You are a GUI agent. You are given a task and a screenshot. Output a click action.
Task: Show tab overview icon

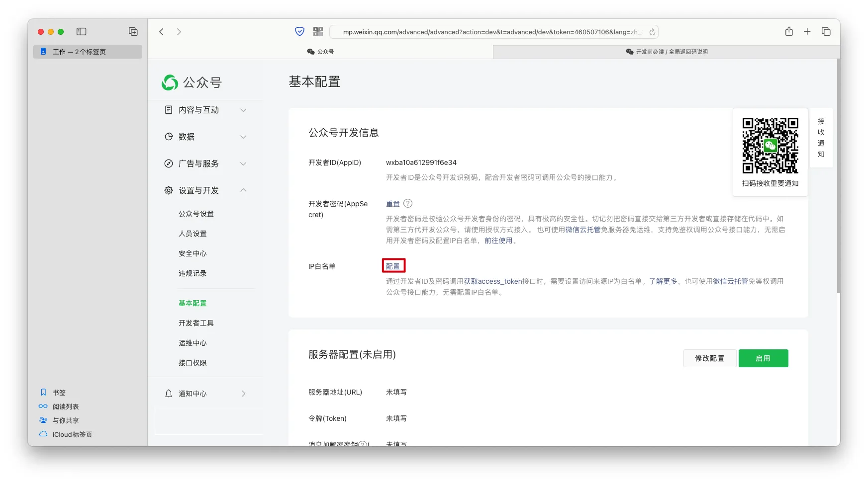click(x=826, y=32)
